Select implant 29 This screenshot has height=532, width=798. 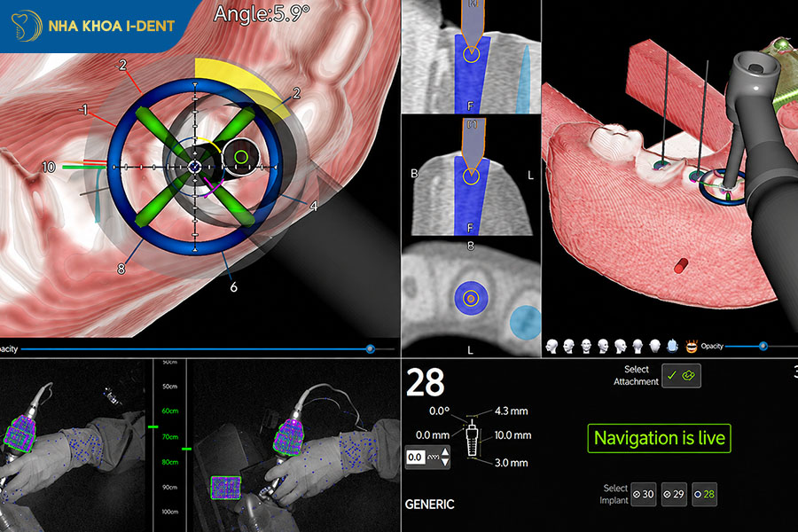coord(674,495)
